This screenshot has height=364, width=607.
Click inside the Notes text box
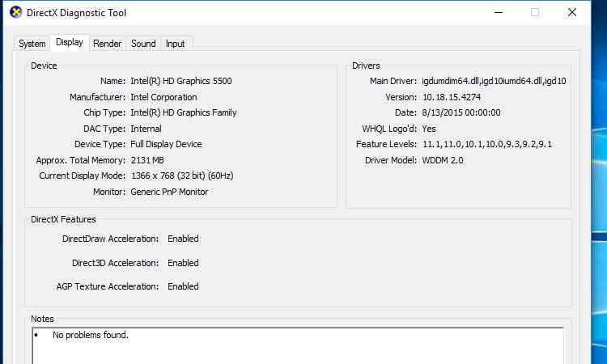(298, 346)
